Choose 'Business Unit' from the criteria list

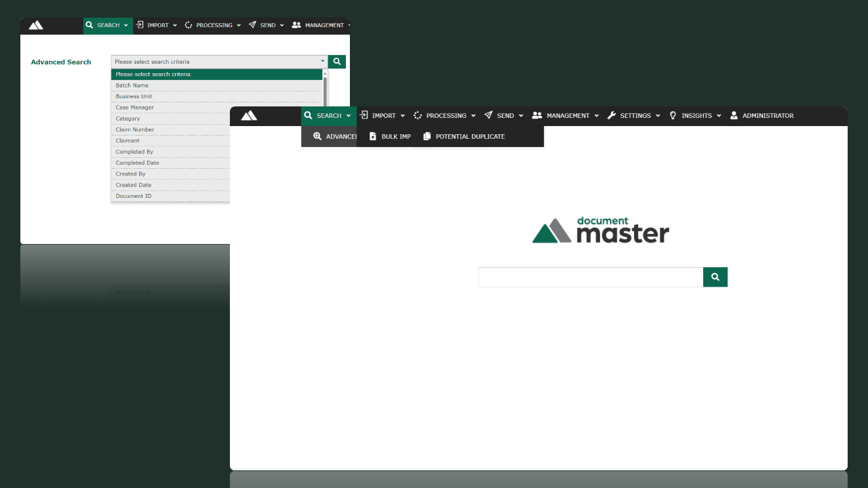(x=217, y=96)
